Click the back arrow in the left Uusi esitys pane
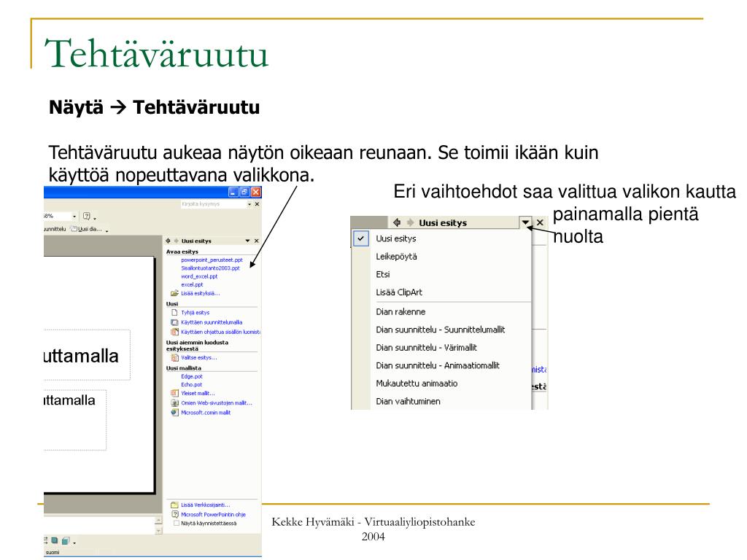 168,241
